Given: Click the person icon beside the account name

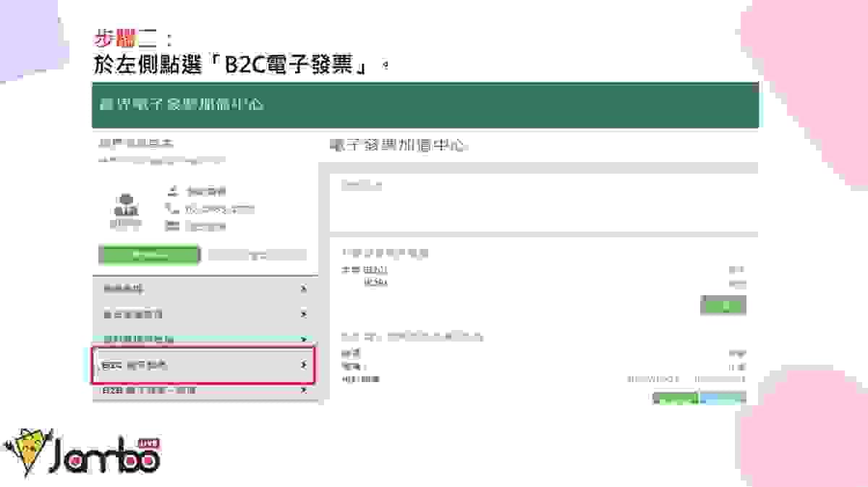Looking at the screenshot, I should (172, 192).
